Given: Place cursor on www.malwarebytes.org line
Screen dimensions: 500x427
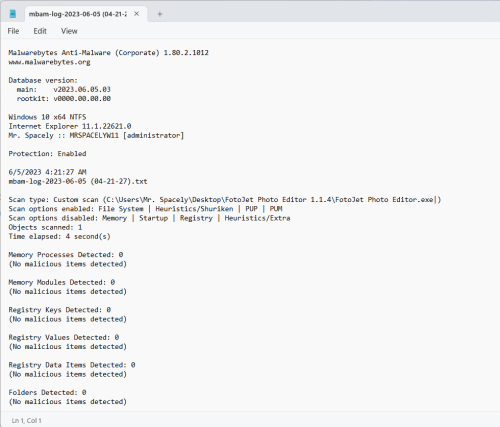Looking at the screenshot, I should 49,62.
